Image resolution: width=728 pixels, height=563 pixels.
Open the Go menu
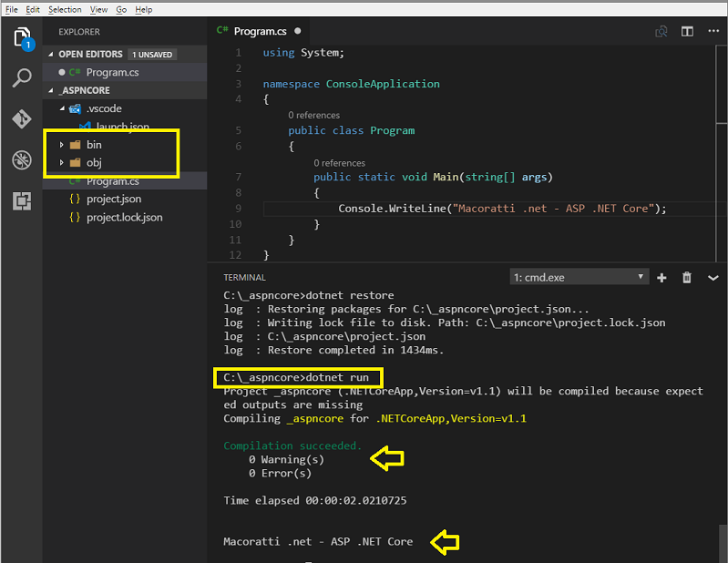click(121, 9)
